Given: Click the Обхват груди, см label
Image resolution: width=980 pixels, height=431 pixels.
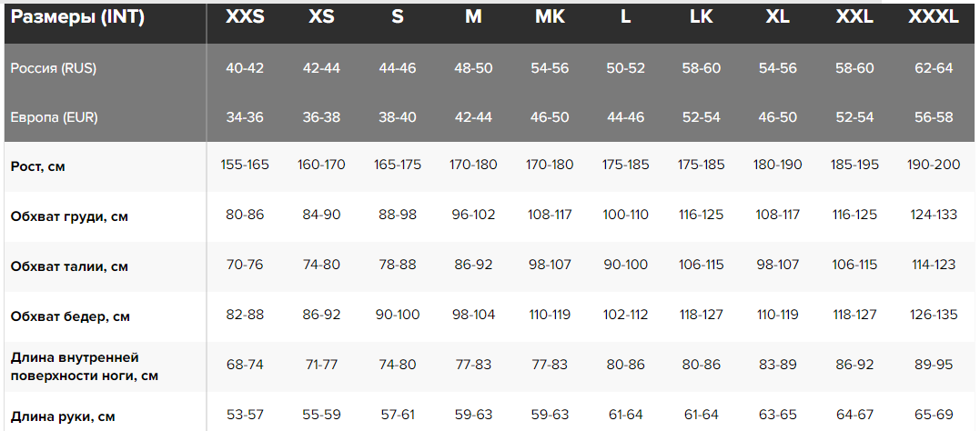Looking at the screenshot, I should click(x=70, y=216).
